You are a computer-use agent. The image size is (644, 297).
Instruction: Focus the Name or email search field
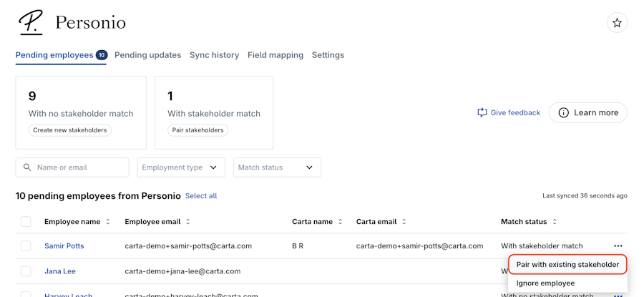click(x=79, y=167)
